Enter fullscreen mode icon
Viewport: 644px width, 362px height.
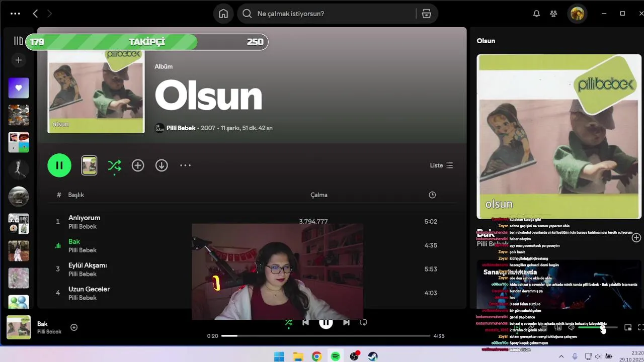[641, 328]
